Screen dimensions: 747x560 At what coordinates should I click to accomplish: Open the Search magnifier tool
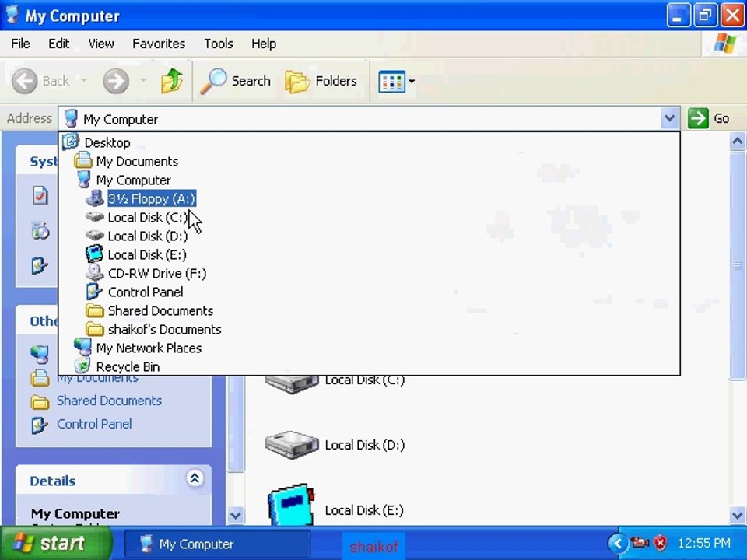[x=235, y=81]
